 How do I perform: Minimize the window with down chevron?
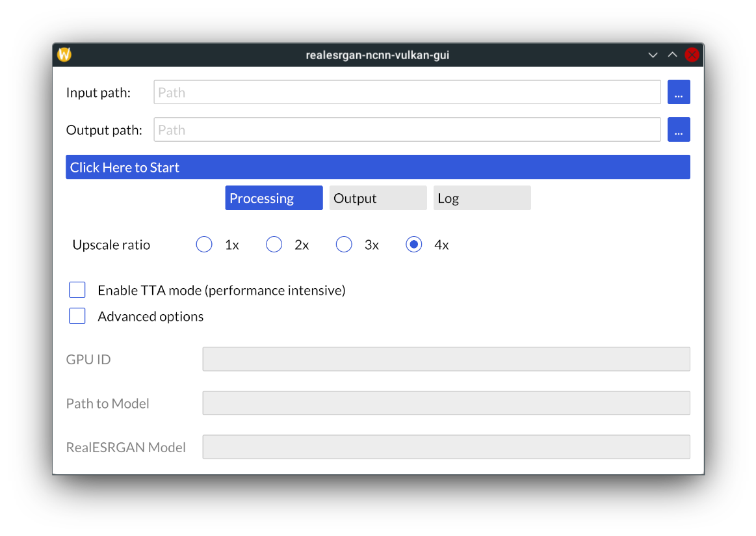click(x=653, y=55)
